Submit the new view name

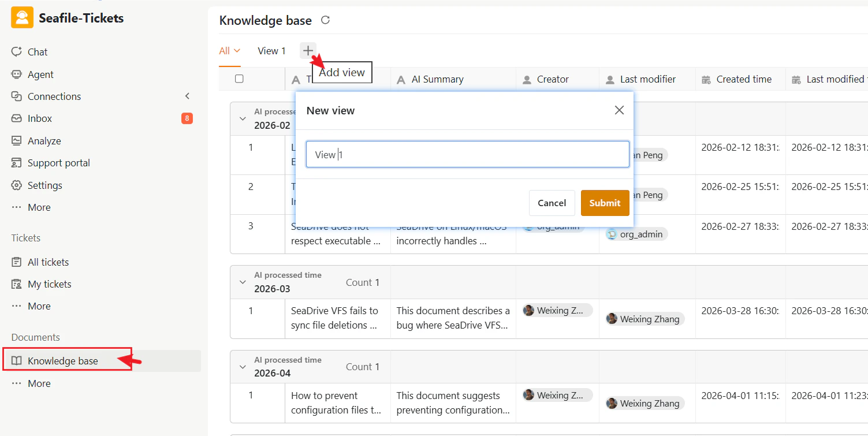[605, 203]
